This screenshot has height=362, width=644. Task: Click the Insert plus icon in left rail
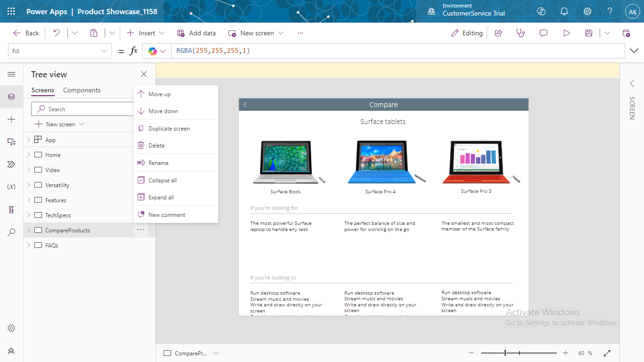pyautogui.click(x=11, y=120)
